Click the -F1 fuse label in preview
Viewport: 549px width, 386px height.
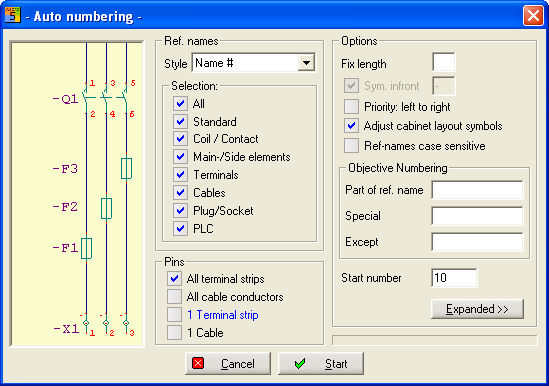pyautogui.click(x=65, y=248)
